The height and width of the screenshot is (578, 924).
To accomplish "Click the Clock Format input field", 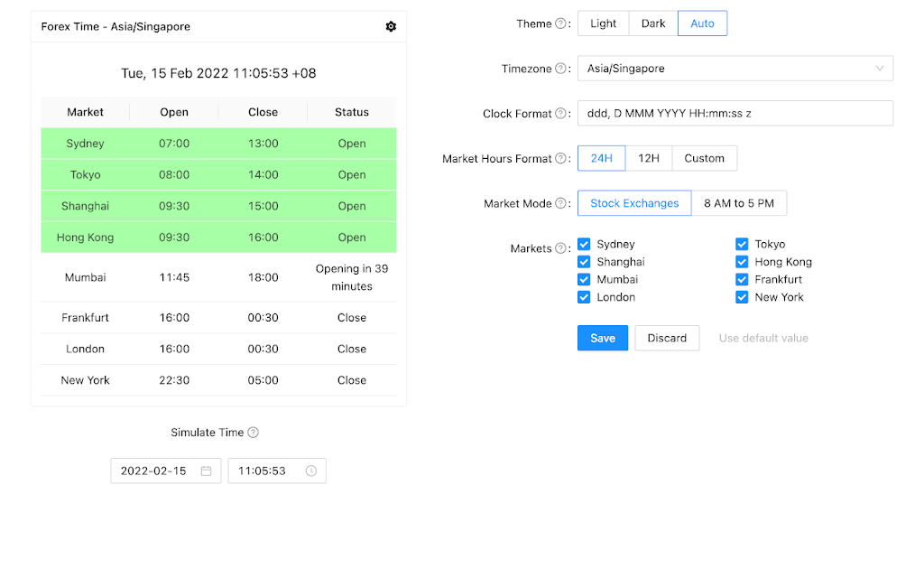I will click(735, 113).
